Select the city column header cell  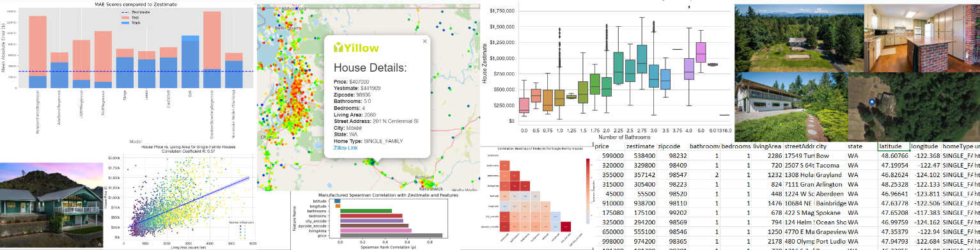(x=830, y=146)
